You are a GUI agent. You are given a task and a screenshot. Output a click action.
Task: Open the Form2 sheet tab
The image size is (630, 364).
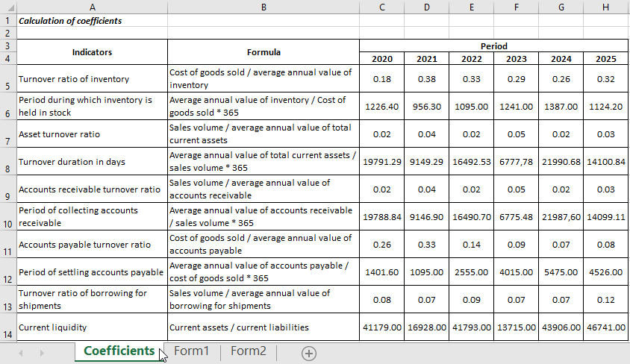[249, 351]
